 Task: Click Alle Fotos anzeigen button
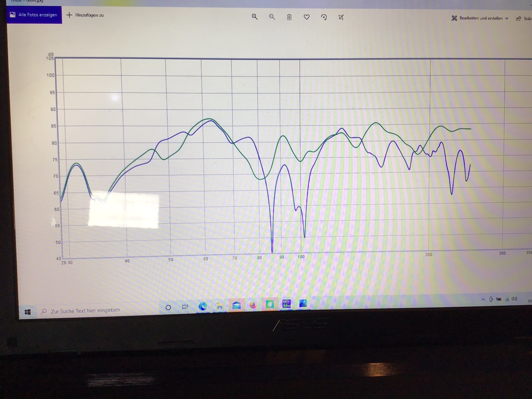pos(34,15)
